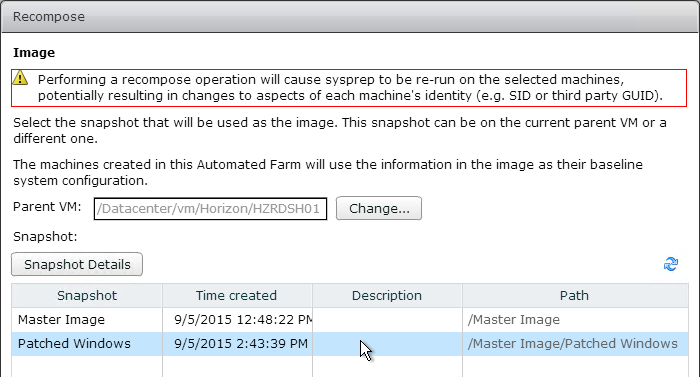
Task: Select the Master Image snapshot row
Action: (350, 320)
